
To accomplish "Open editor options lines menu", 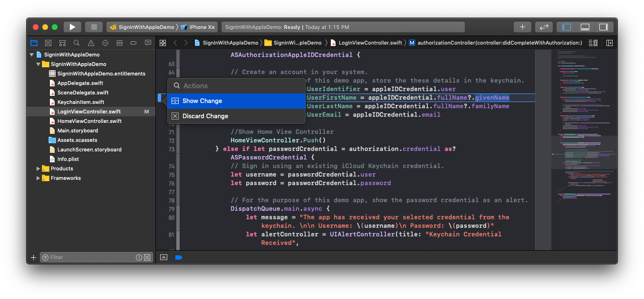I will tap(593, 43).
